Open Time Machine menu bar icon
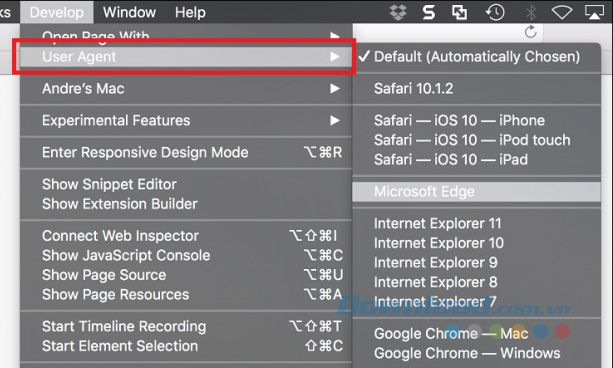The image size is (613, 368). [495, 12]
